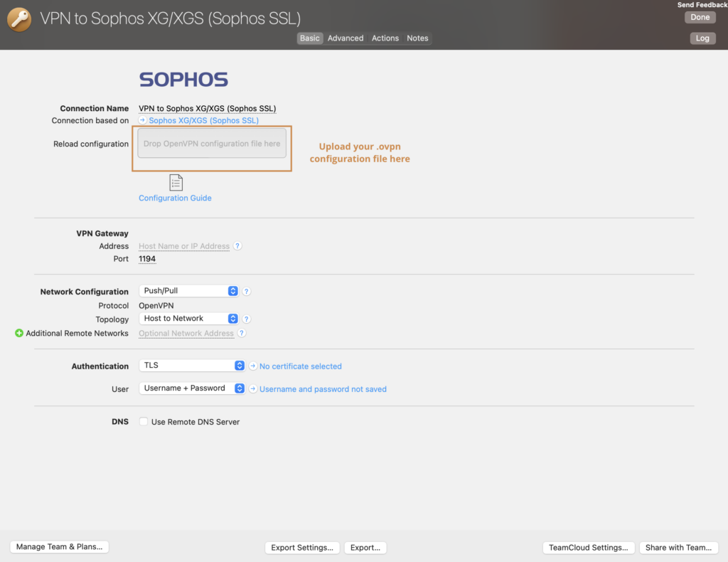This screenshot has width=728, height=562.
Task: Open the TLS authentication dropdown
Action: click(x=192, y=366)
